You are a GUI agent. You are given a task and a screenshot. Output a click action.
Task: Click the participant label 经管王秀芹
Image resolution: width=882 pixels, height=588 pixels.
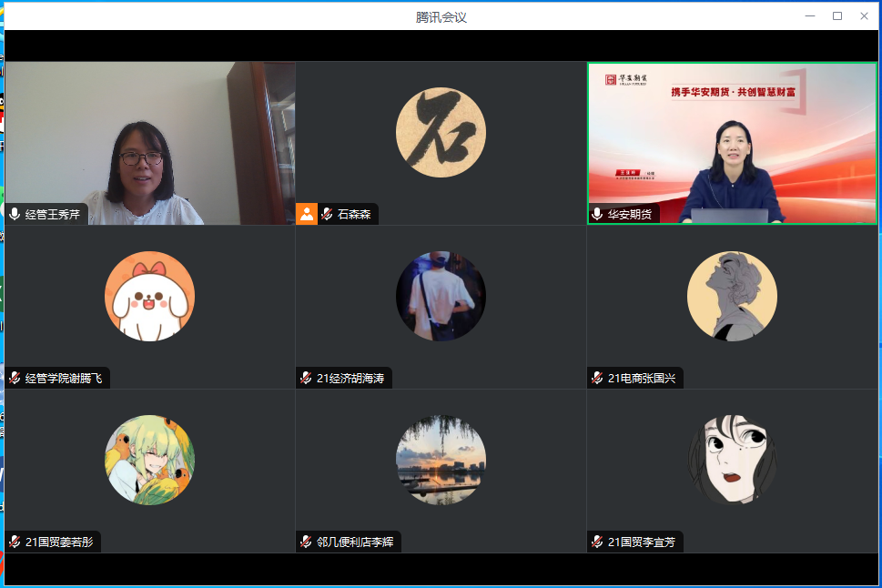click(x=52, y=215)
